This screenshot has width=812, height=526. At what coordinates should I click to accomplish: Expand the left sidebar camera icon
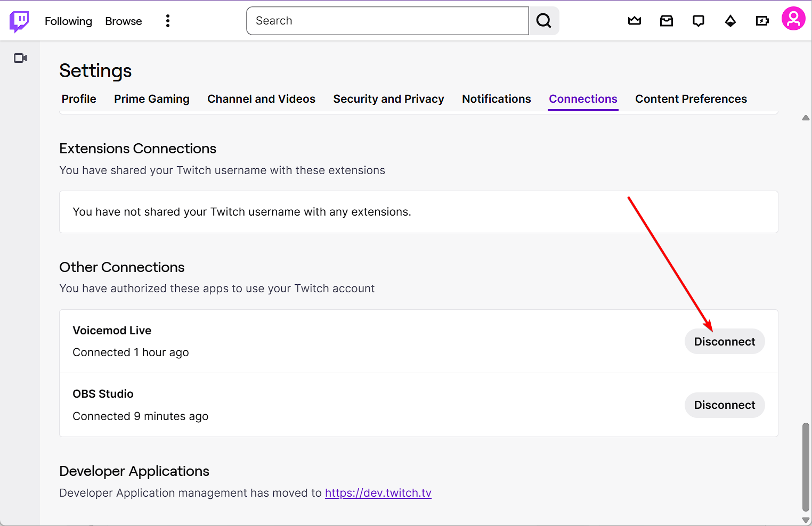point(20,58)
